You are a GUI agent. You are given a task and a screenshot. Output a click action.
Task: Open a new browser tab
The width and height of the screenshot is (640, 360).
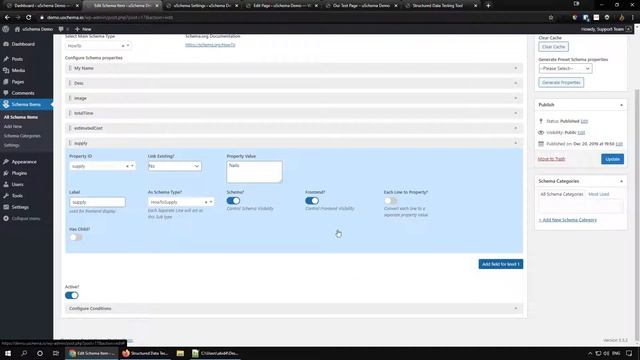tap(488, 6)
